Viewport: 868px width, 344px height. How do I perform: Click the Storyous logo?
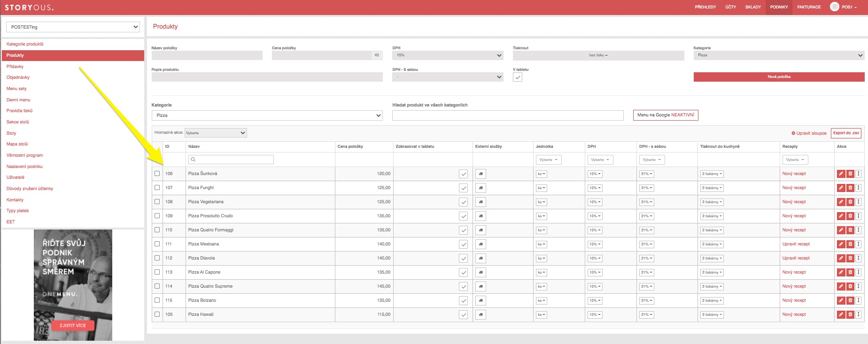29,8
